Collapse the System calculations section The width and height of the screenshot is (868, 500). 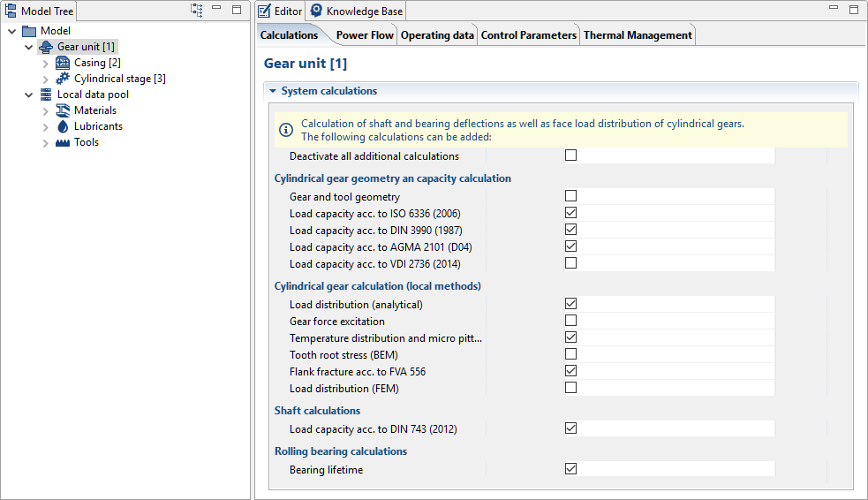point(273,91)
